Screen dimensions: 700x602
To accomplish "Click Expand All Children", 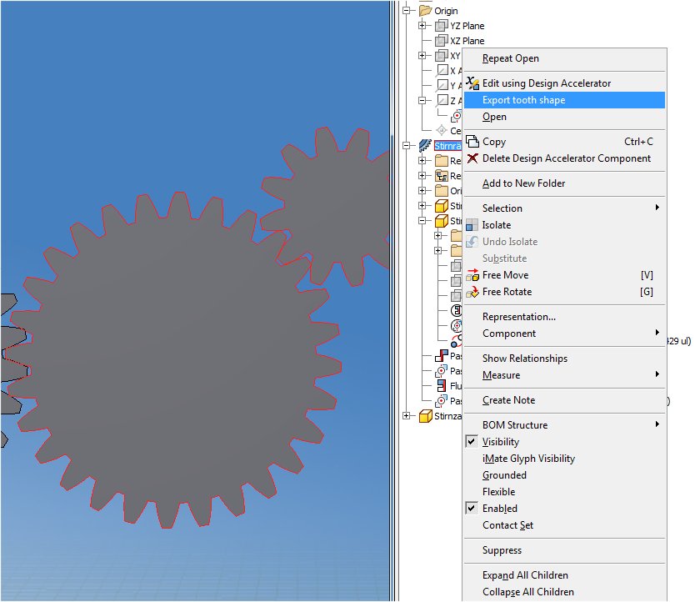I will [564, 575].
